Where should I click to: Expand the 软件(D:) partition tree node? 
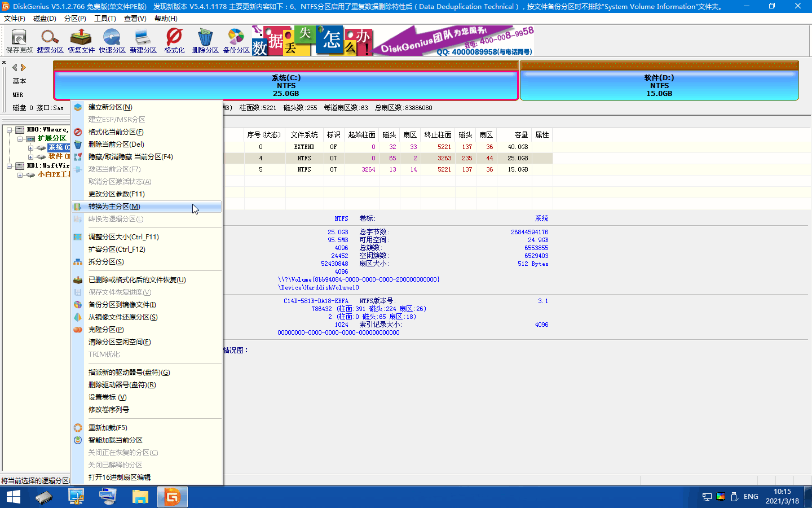(30, 157)
